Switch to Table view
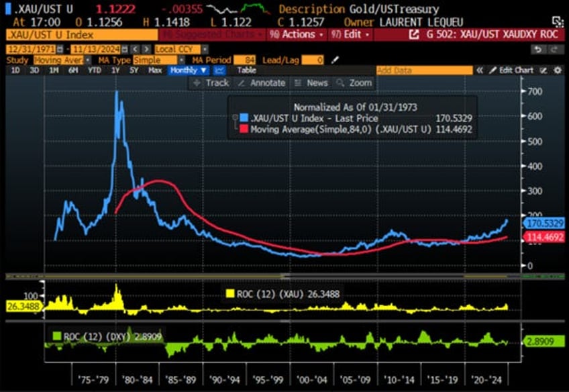Image resolution: width=569 pixels, height=392 pixels. click(x=246, y=70)
